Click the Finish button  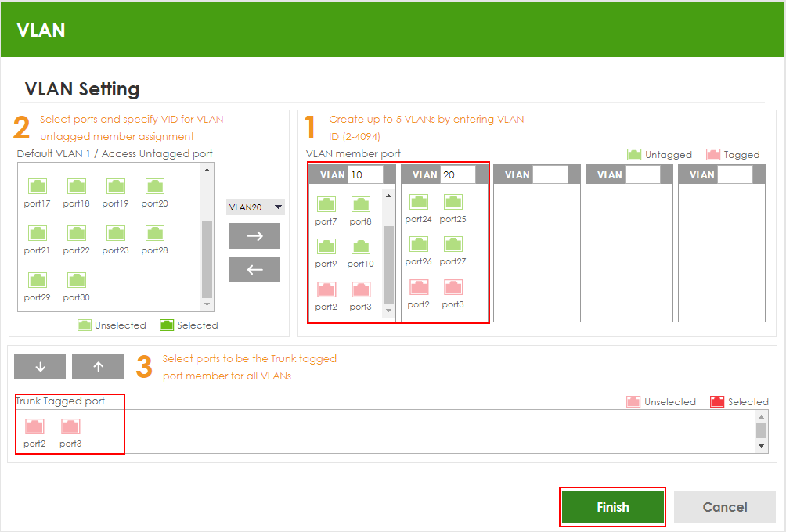pyautogui.click(x=612, y=507)
